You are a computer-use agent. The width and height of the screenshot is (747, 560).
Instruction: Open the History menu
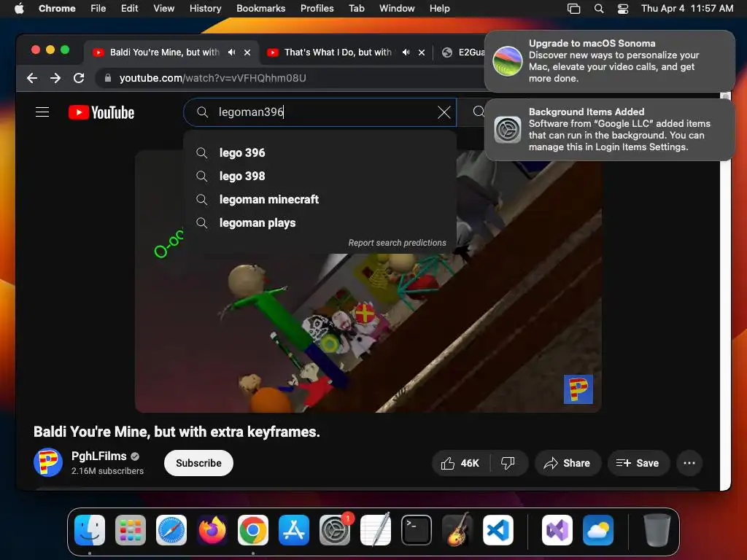click(205, 9)
